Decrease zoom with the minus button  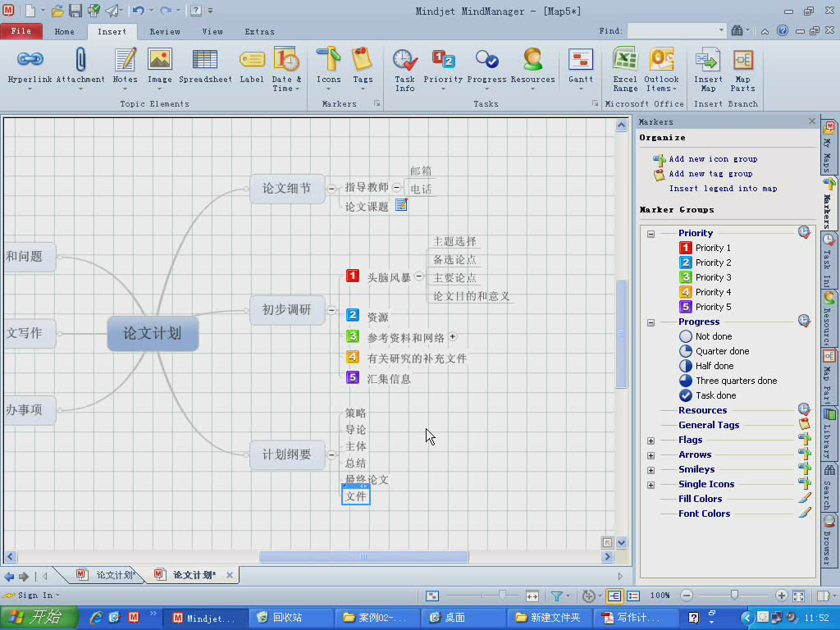(687, 596)
